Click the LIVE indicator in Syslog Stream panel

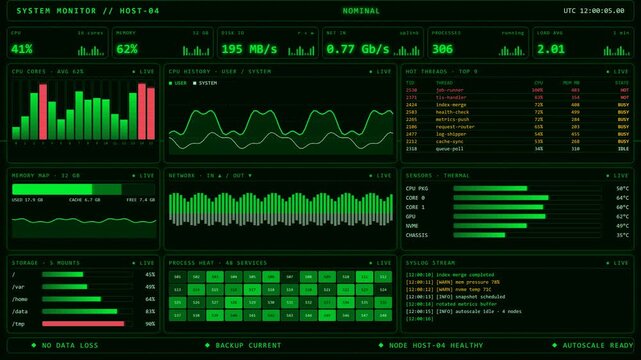click(617, 263)
